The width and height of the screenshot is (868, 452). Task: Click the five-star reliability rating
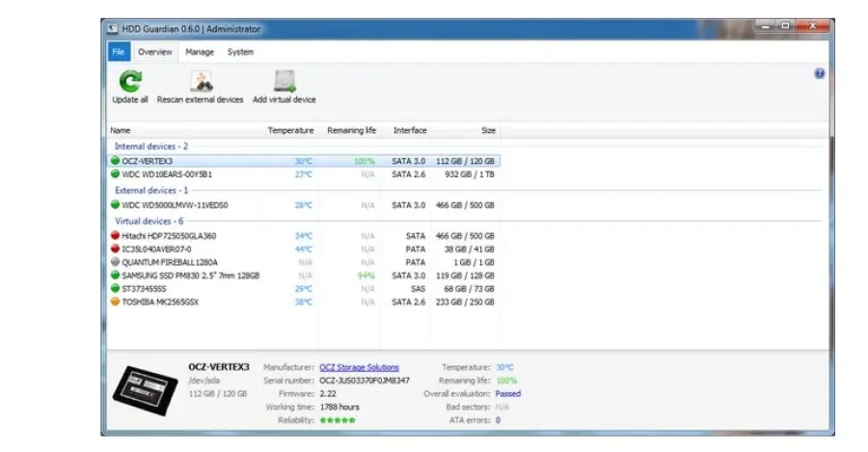[338, 420]
